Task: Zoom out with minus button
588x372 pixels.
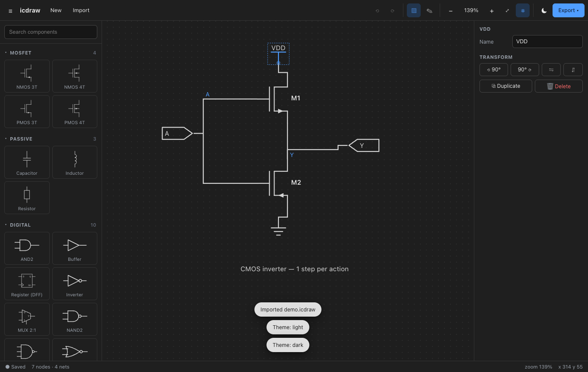Action: click(x=451, y=10)
